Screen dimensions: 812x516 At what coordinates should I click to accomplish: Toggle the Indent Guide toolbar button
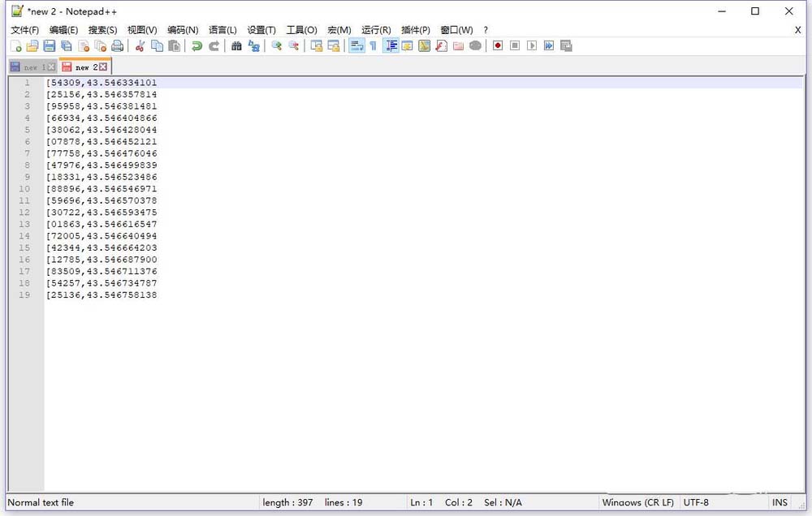[x=391, y=46]
